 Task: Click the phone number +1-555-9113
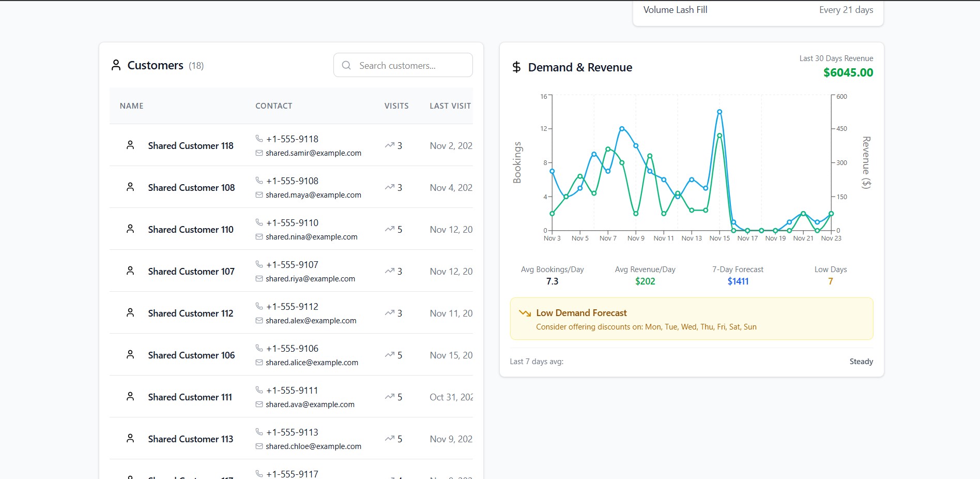[292, 432]
